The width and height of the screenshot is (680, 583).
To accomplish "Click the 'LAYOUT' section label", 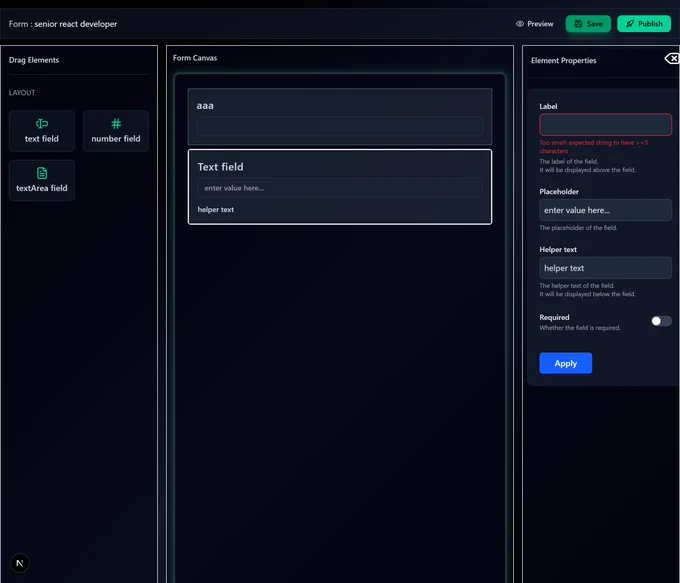I will point(22,93).
